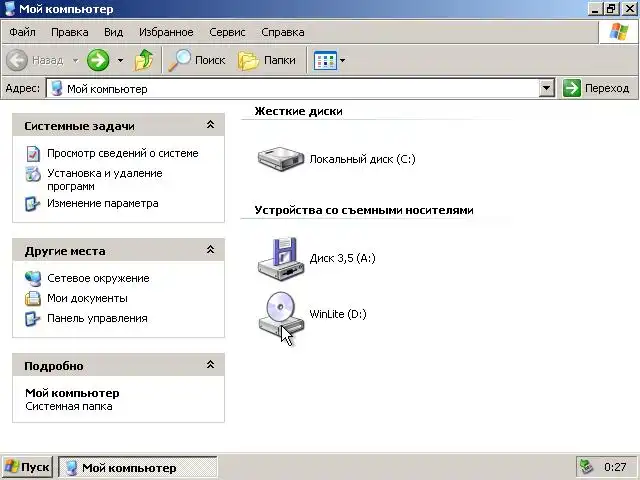Click the greyed Back arrow button

[x=17, y=60]
